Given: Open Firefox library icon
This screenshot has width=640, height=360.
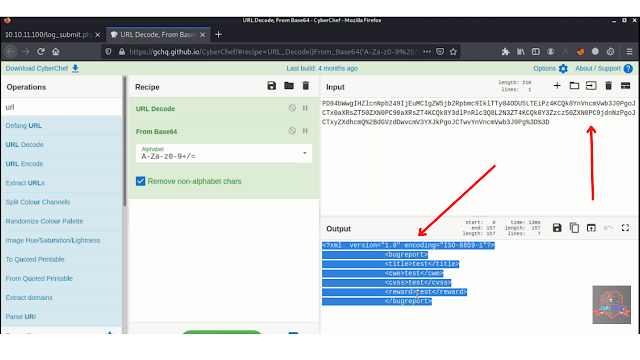Looking at the screenshot, I should pos(521,51).
